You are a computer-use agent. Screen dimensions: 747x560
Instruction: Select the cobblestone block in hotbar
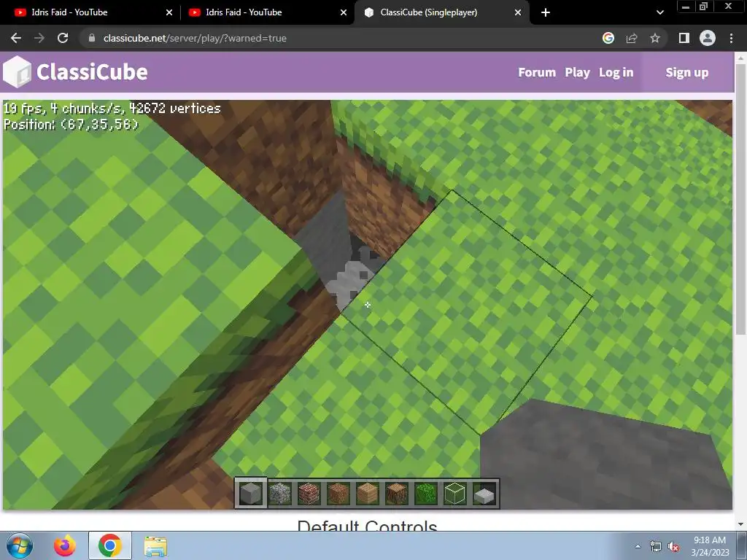tap(280, 494)
